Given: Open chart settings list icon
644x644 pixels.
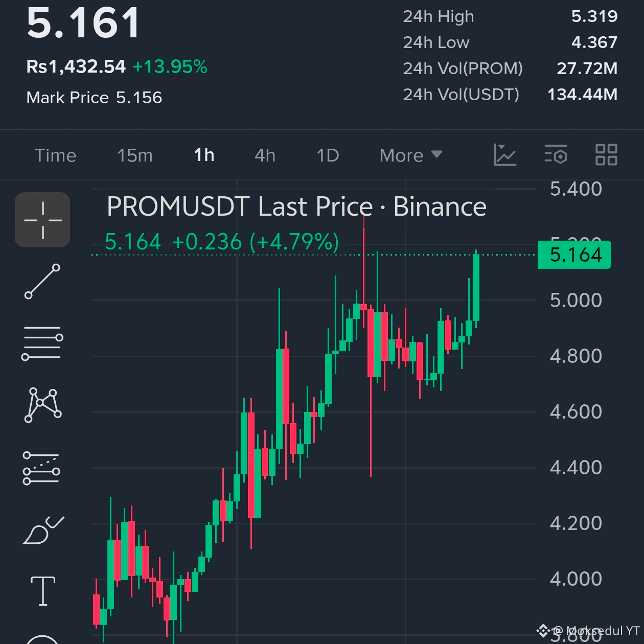Looking at the screenshot, I should (556, 154).
